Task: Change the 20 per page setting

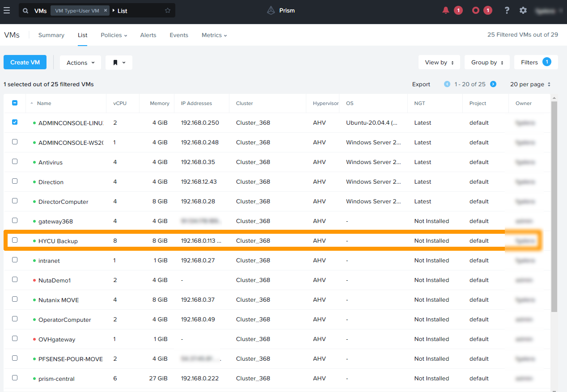Action: coord(530,84)
